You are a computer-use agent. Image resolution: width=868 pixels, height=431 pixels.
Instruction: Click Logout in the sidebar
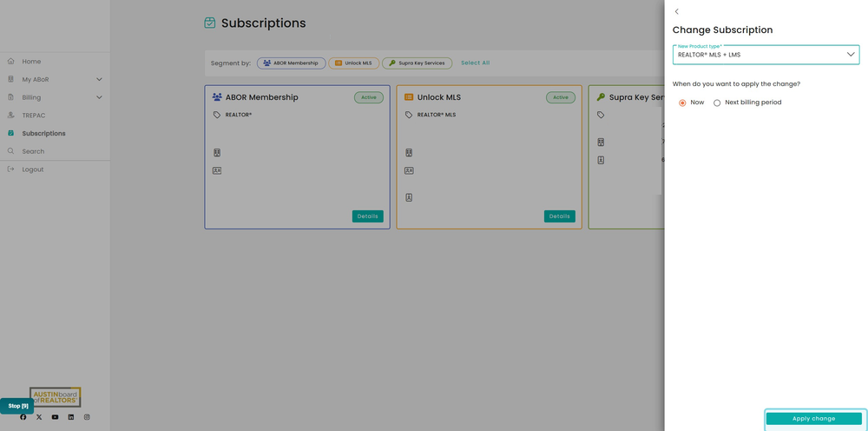(x=33, y=169)
